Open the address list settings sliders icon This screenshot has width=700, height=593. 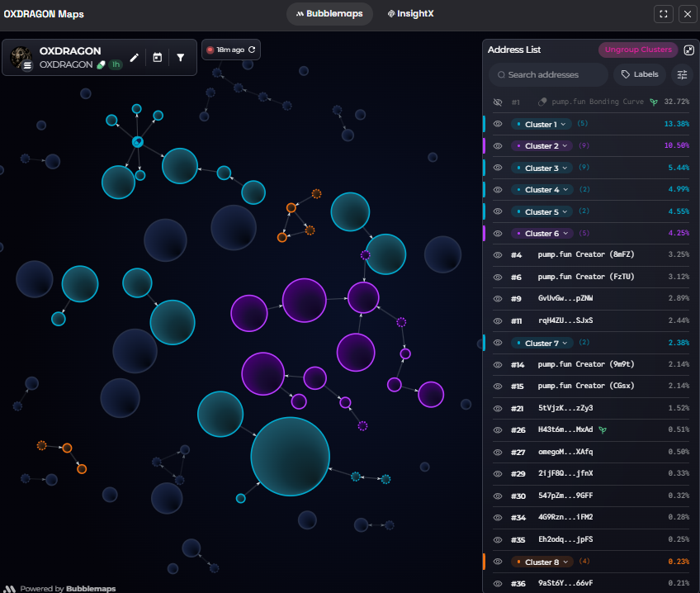(x=682, y=74)
